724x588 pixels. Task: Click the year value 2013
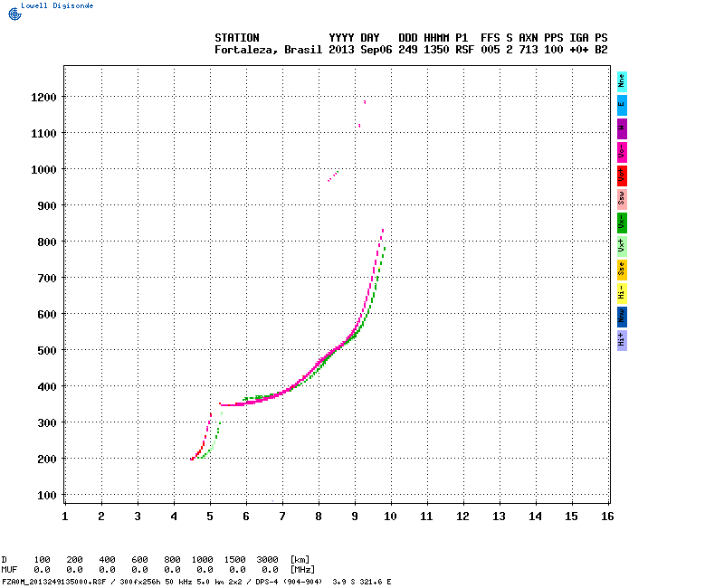click(x=341, y=50)
